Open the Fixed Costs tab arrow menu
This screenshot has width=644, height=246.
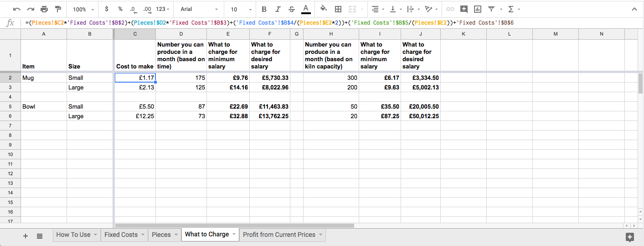(143, 235)
